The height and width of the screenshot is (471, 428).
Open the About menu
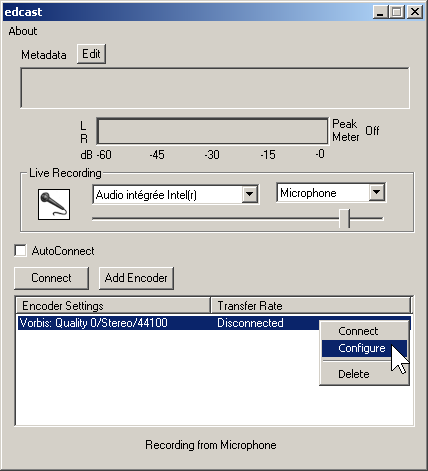pos(23,31)
